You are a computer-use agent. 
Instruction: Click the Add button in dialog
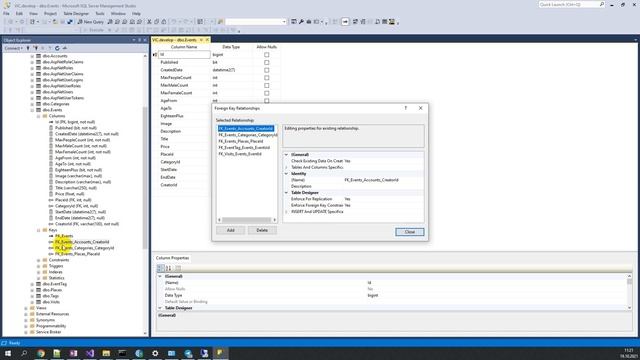coord(231,230)
